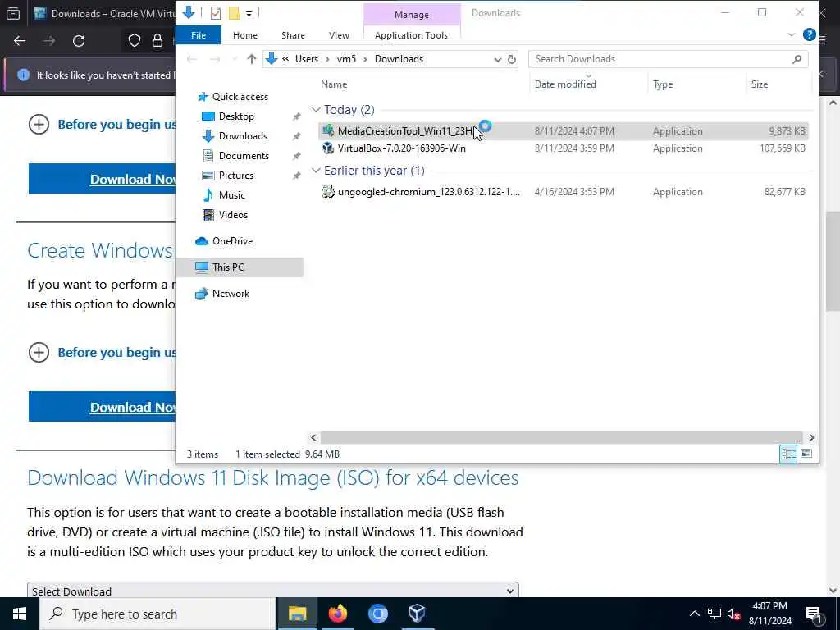Show hidden system tray icons
The width and height of the screenshot is (840, 630).
click(x=694, y=614)
